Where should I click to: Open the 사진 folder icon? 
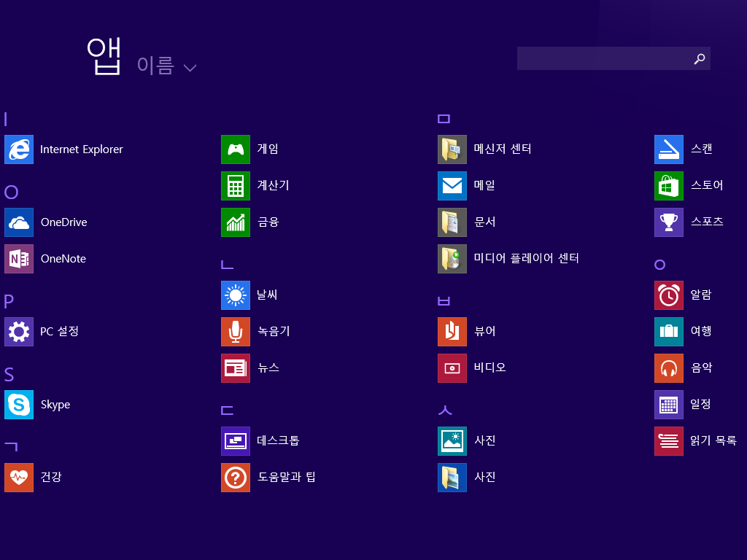452,477
